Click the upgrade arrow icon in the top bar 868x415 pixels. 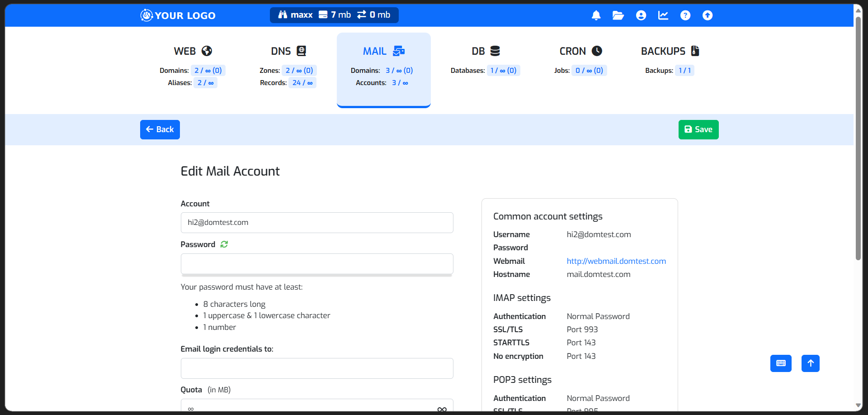[708, 15]
